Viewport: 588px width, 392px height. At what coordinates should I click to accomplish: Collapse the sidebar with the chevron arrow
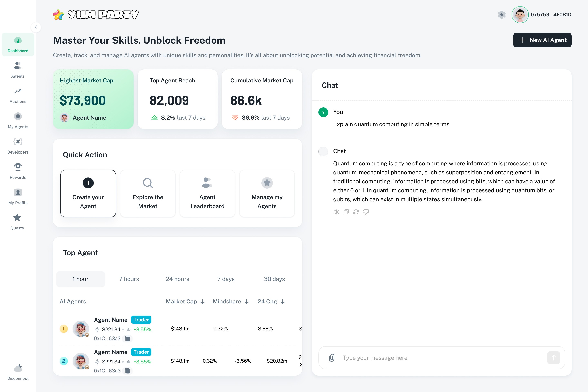click(36, 28)
